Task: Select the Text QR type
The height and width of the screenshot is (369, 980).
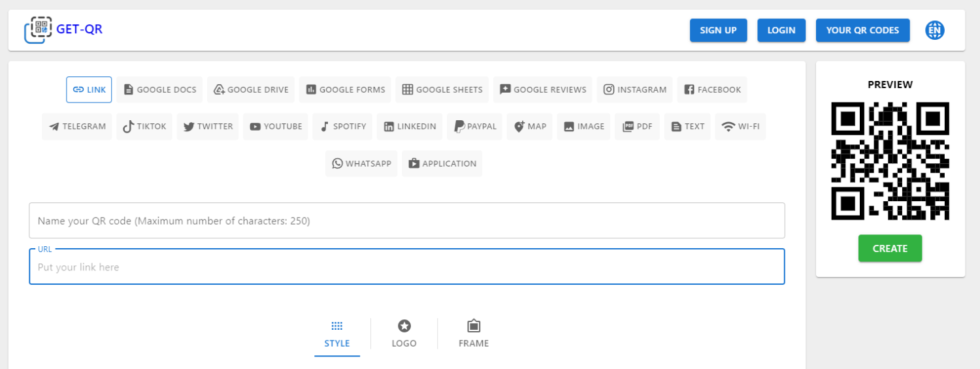Action: [687, 127]
